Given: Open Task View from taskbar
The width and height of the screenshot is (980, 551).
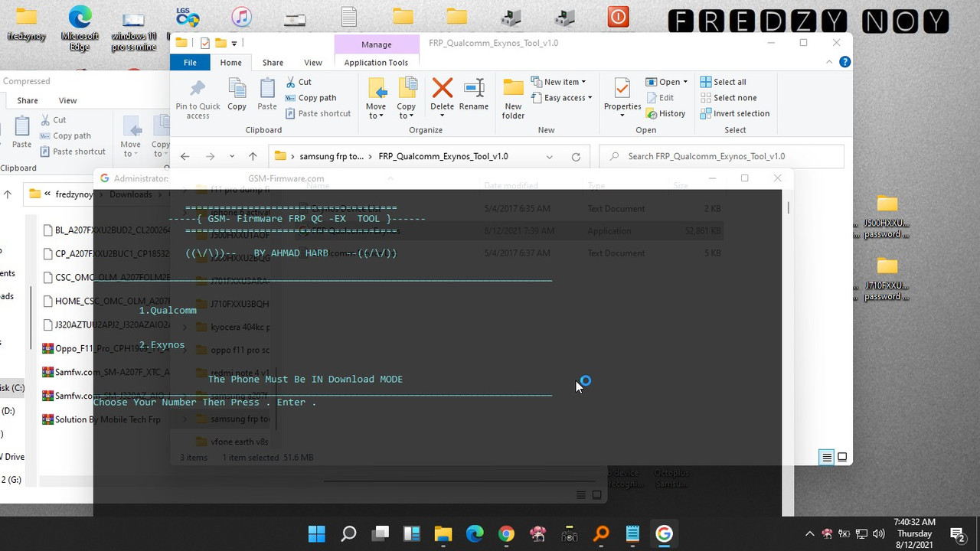Looking at the screenshot, I should tap(381, 533).
